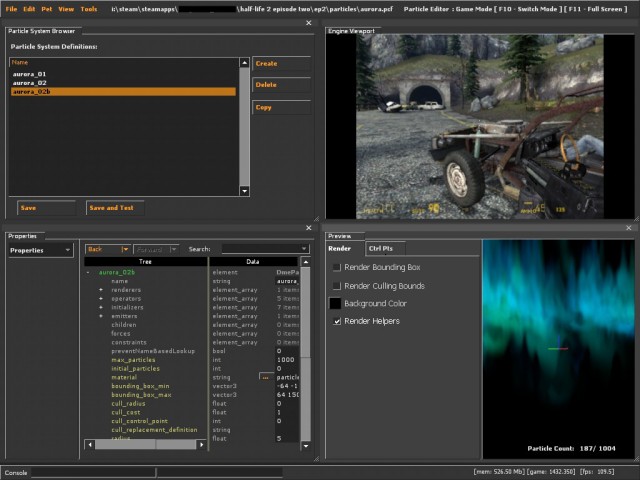Click the Data column header
Image resolution: width=640 pixels, height=480 pixels.
[253, 262]
